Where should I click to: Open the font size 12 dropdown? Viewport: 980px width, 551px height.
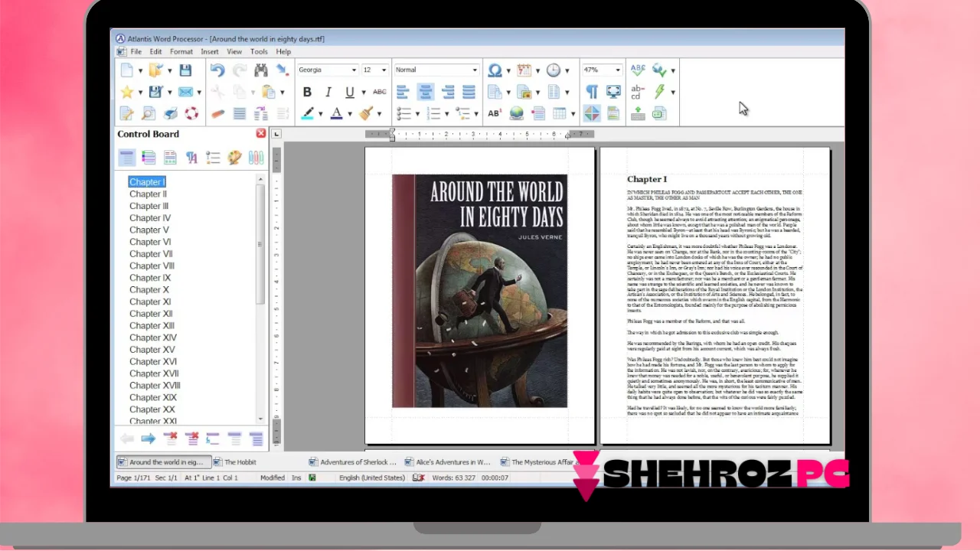coord(384,70)
